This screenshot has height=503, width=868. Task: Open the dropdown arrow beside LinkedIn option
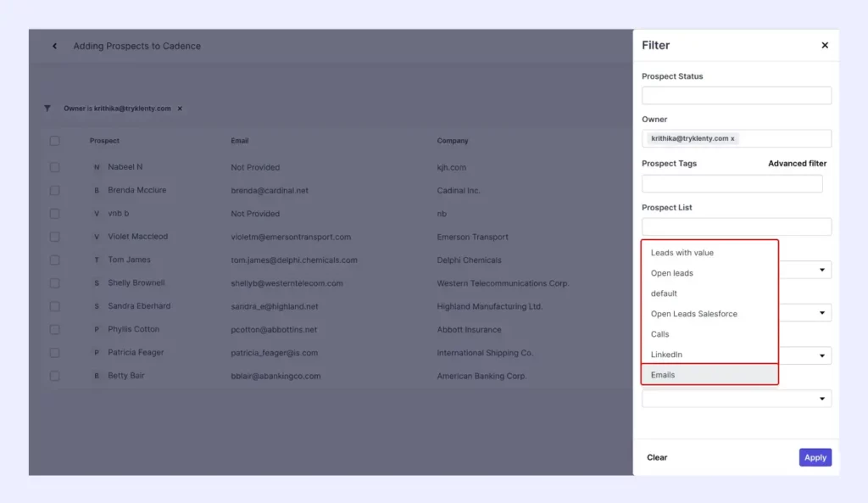coord(822,355)
